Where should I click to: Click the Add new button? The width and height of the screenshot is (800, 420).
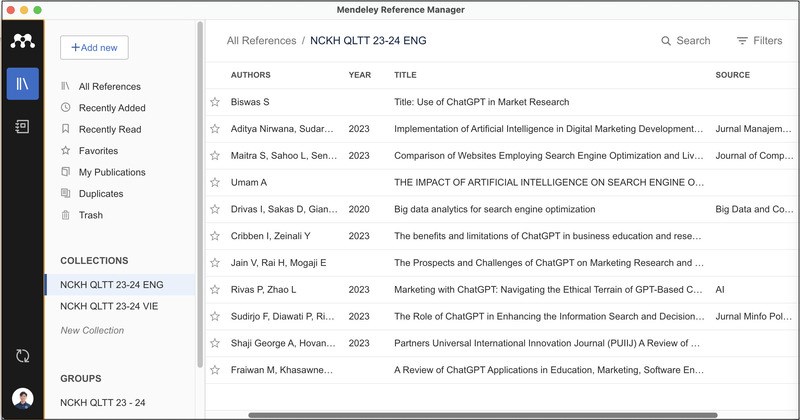coord(94,47)
